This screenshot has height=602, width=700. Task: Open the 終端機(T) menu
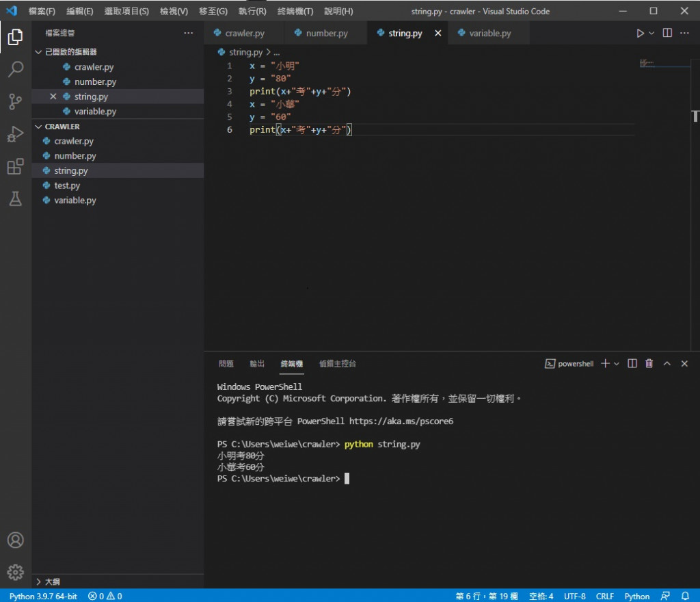295,11
